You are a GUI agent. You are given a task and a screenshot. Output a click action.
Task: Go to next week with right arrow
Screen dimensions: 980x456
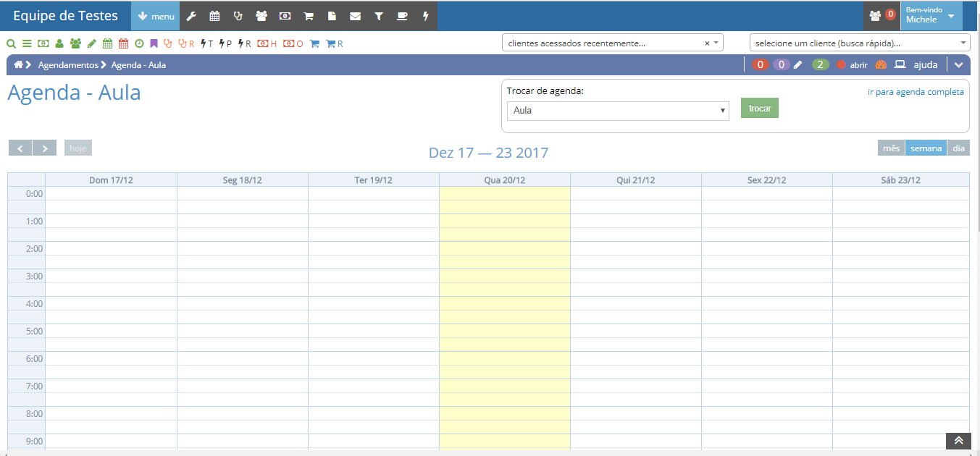click(45, 148)
